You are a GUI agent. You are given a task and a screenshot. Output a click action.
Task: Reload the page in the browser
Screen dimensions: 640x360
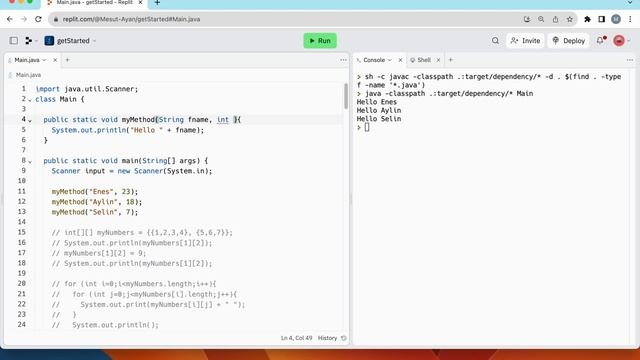pyautogui.click(x=38, y=19)
